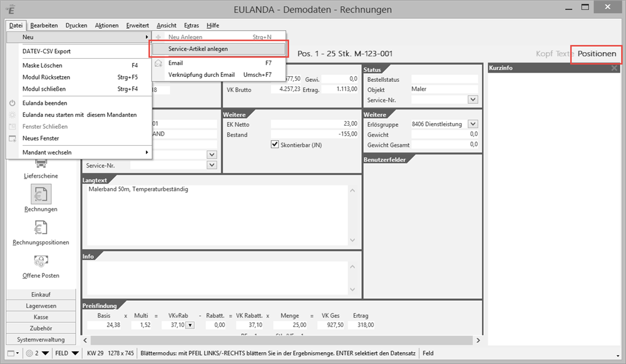The width and height of the screenshot is (626, 364).
Task: Click the horizontal scrollbar's left arrow
Action: 85,340
